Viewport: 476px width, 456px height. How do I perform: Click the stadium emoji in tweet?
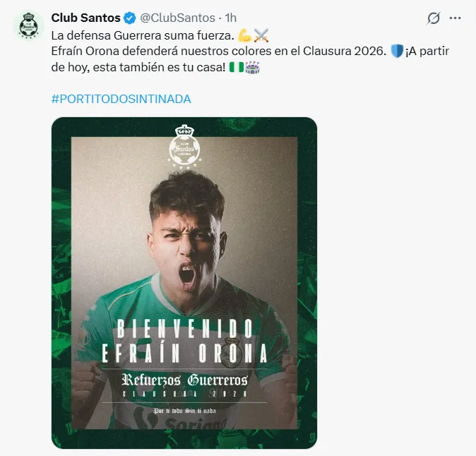(252, 67)
